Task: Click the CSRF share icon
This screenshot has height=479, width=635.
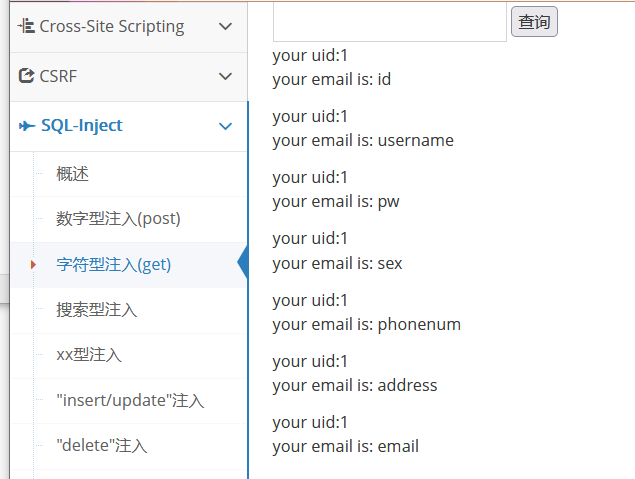Action: [26, 76]
